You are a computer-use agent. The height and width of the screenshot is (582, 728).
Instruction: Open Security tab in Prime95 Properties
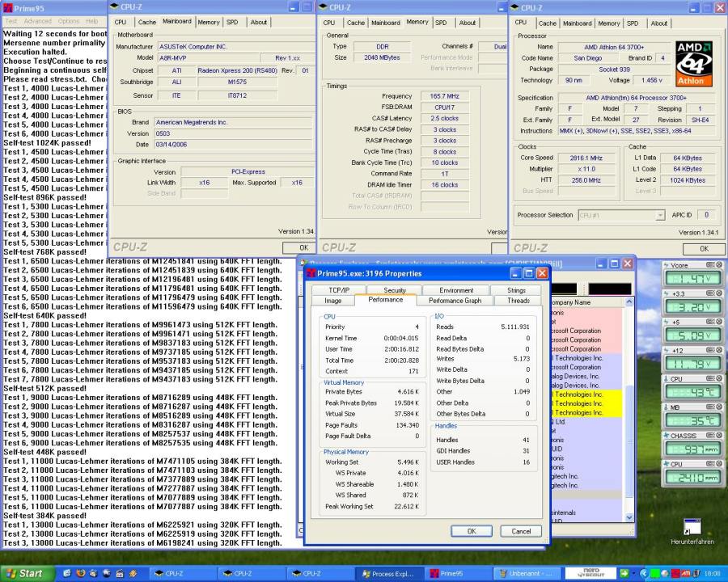tap(395, 290)
